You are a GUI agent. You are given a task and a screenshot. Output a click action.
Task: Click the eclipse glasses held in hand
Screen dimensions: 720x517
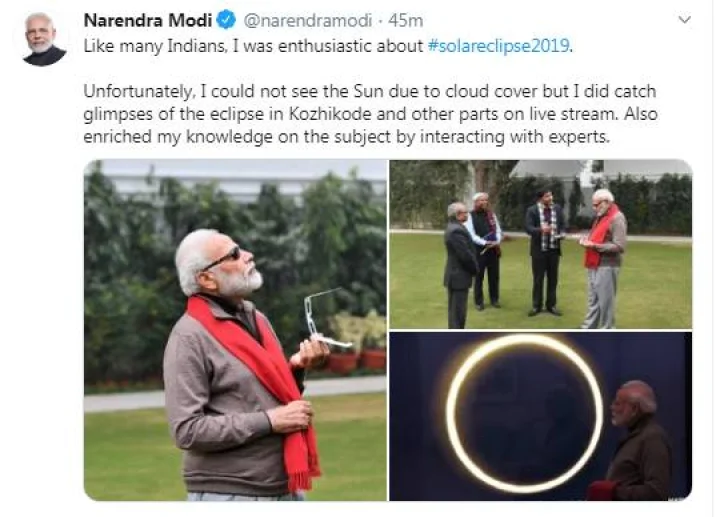pos(324,318)
